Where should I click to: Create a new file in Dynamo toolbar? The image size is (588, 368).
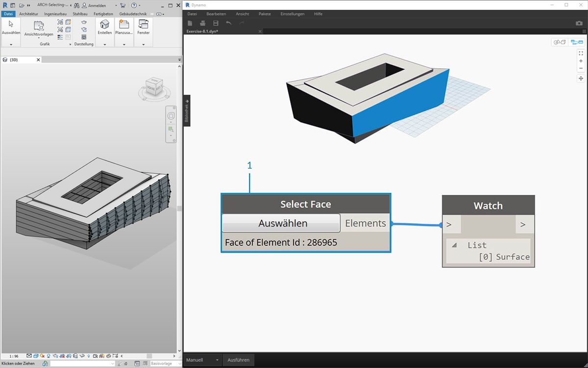190,23
